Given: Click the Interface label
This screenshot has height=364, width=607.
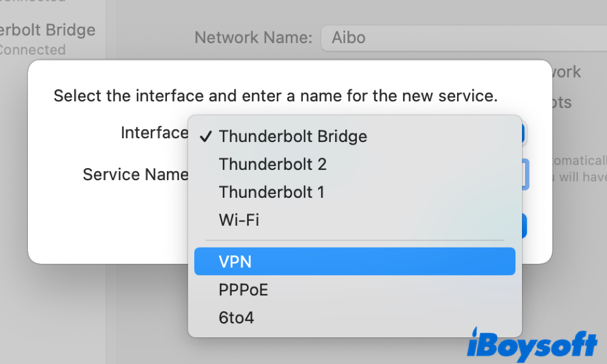Looking at the screenshot, I should click(154, 133).
